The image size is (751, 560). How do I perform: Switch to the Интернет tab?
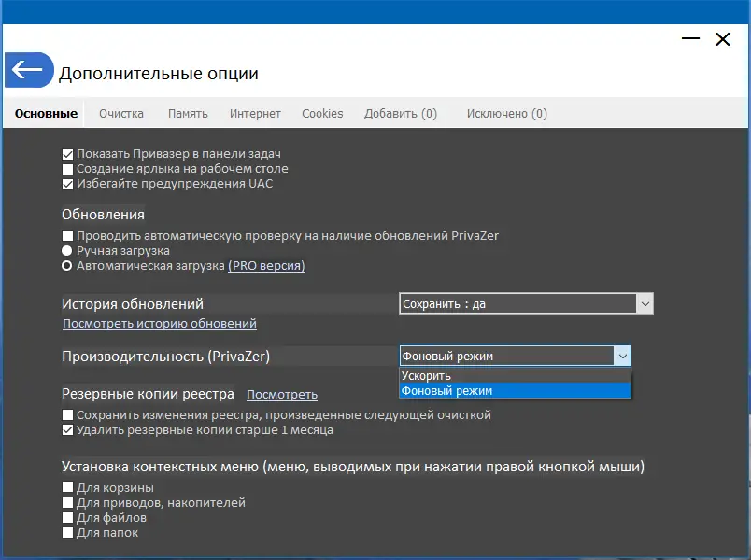point(255,114)
